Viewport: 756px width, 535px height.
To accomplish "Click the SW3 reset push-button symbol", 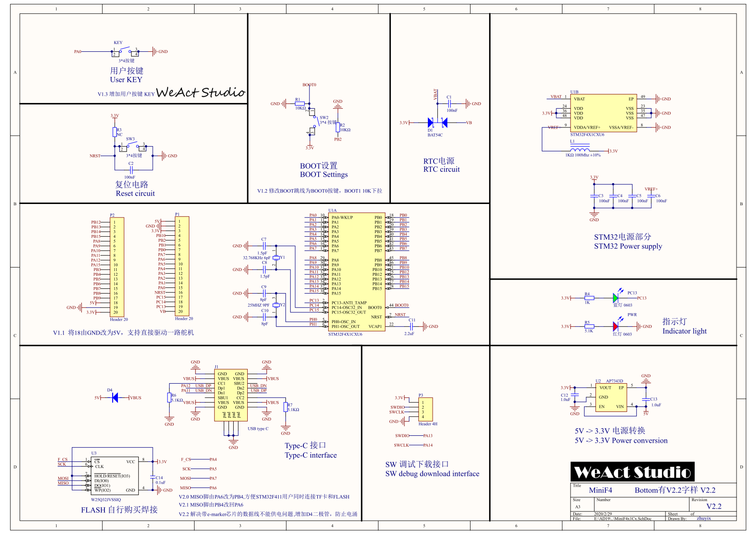I will pyautogui.click(x=133, y=146).
